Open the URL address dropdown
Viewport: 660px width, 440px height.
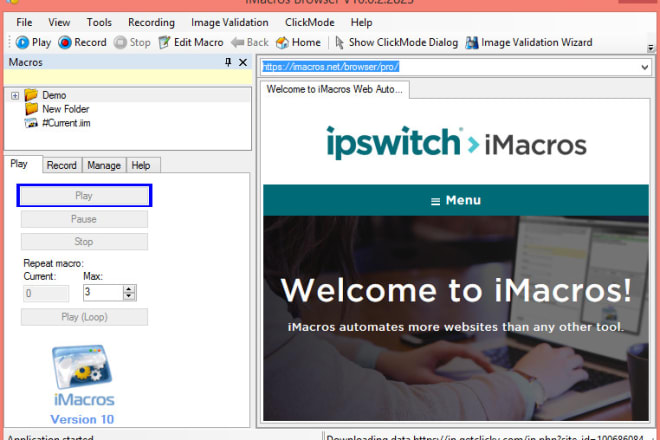[644, 67]
